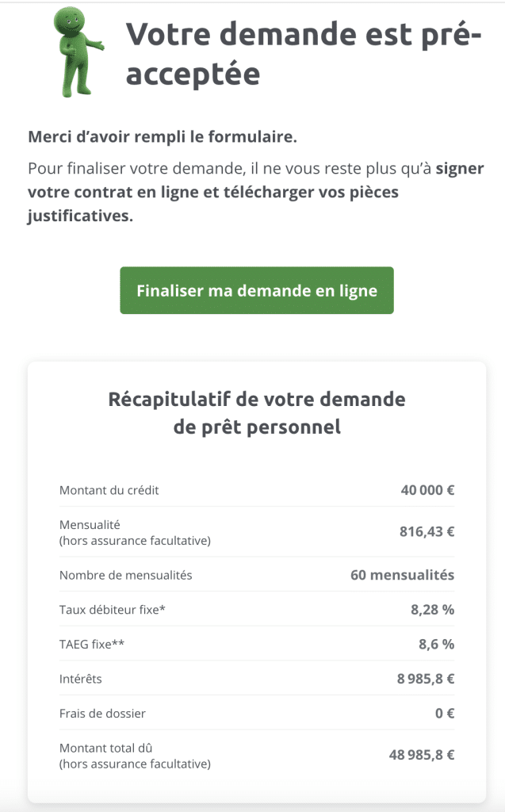Select the Taux débiteur fixe* label

(x=113, y=610)
